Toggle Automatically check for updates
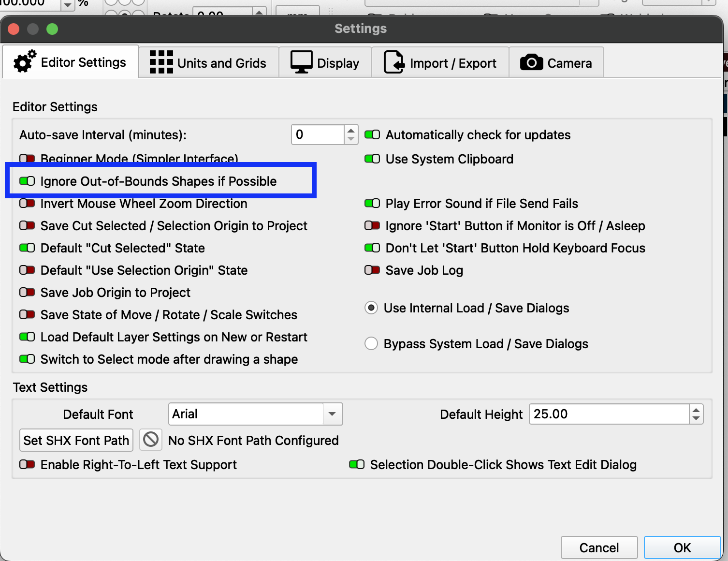728x561 pixels. coord(372,135)
